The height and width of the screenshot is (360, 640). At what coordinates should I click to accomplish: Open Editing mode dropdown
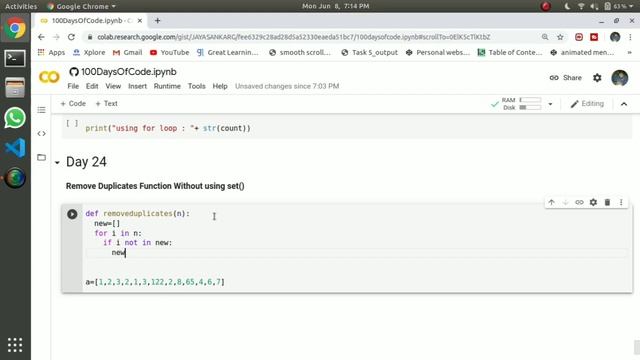[x=587, y=104]
